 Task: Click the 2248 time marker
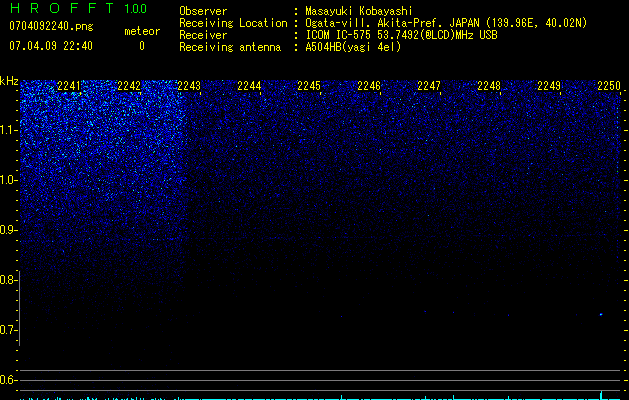pyautogui.click(x=489, y=86)
